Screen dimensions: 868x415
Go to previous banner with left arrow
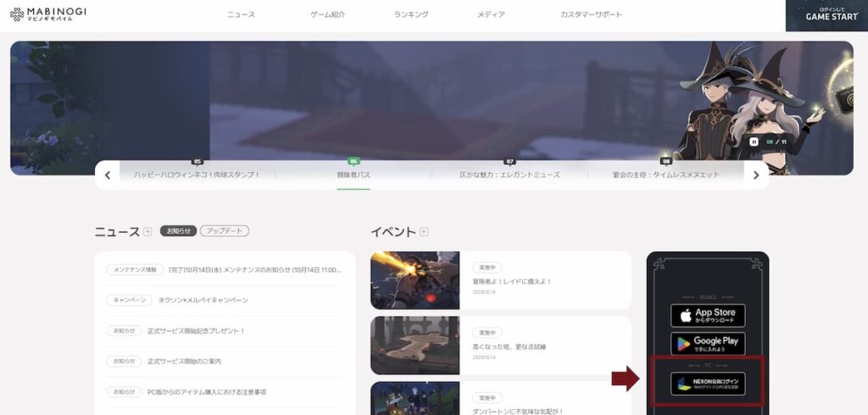click(x=108, y=175)
